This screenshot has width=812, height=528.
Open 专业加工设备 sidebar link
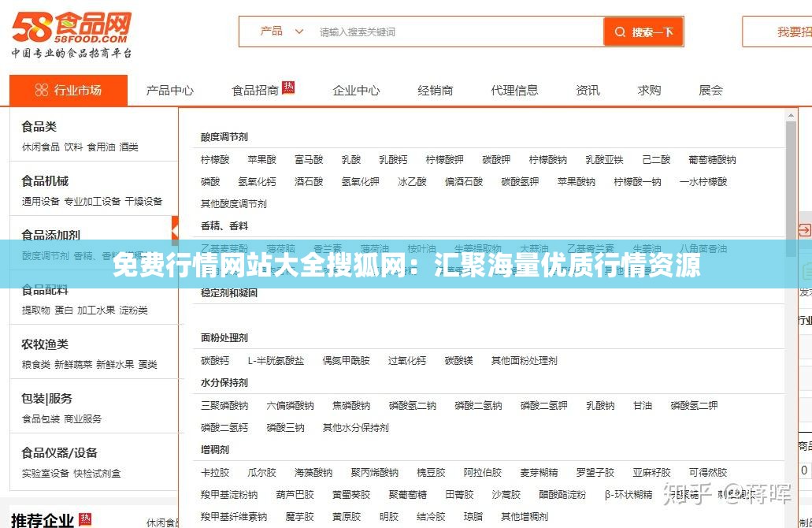(x=92, y=201)
